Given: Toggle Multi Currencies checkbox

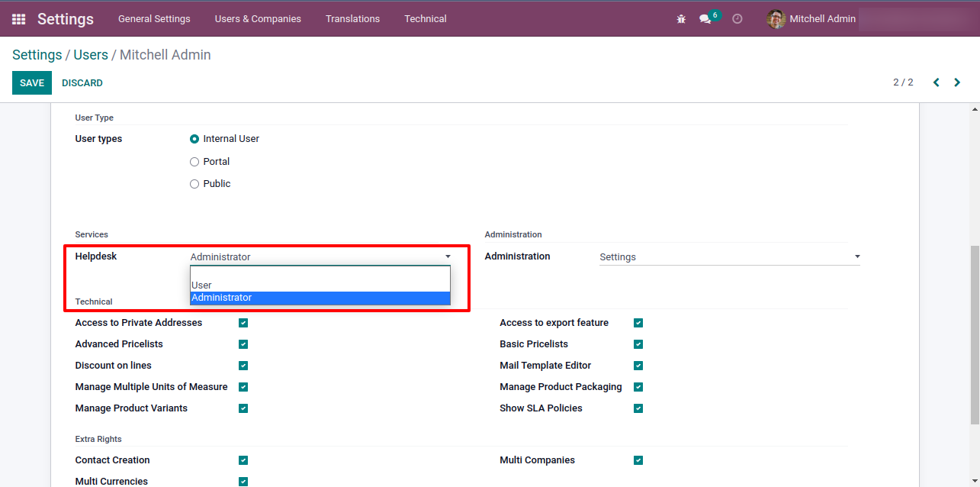Looking at the screenshot, I should 243,482.
